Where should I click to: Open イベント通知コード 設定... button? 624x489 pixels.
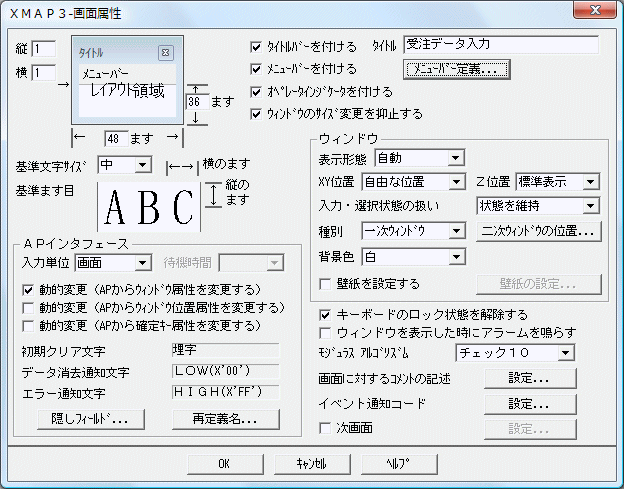[x=530, y=404]
